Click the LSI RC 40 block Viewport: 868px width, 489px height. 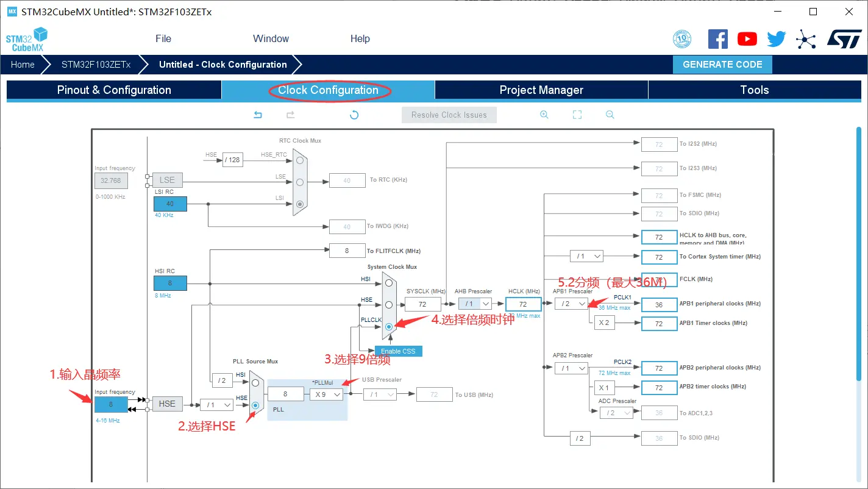pos(170,204)
